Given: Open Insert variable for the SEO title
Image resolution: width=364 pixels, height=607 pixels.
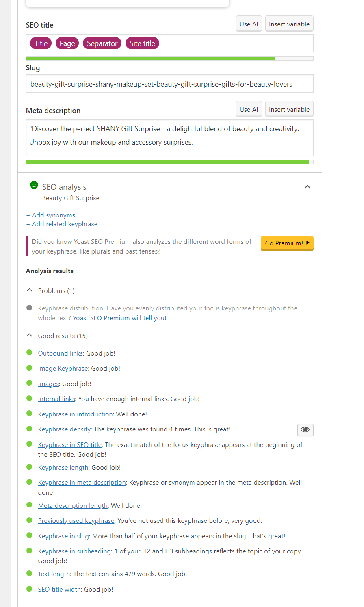Looking at the screenshot, I should (289, 24).
